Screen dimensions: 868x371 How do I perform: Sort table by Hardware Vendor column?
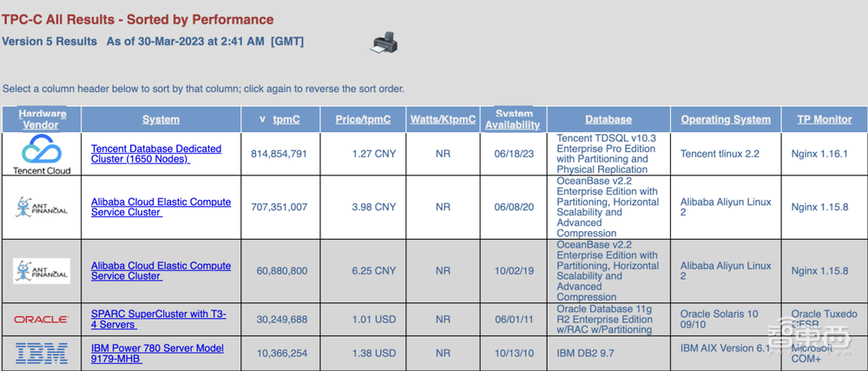42,119
